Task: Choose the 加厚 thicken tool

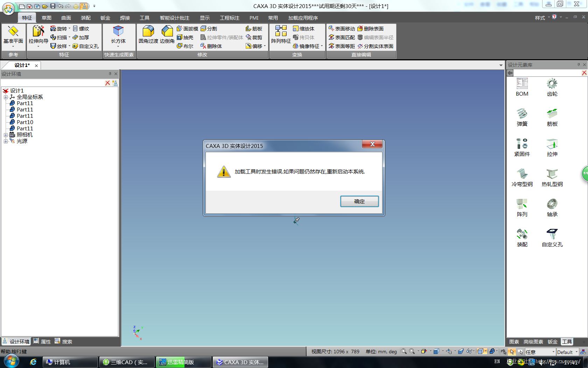Action: [81, 37]
